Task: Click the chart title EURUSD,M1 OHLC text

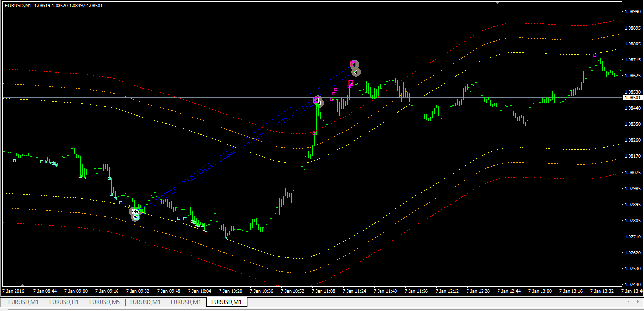Action: [x=53, y=6]
